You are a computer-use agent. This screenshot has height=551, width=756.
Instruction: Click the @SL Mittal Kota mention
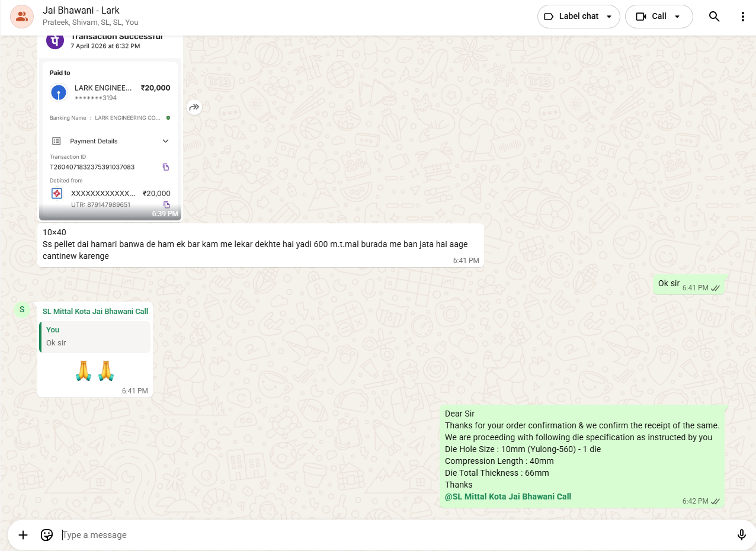coord(508,496)
